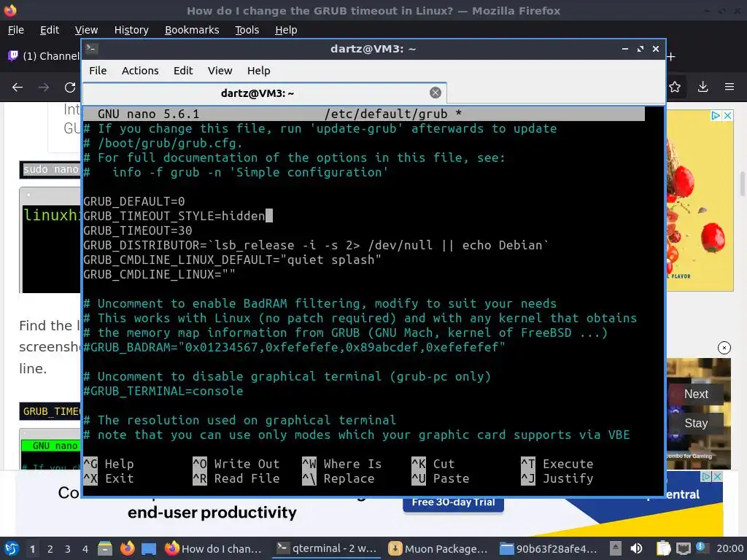Screen dimensions: 747x560
Task: Open Firefox Bookmarks menu
Action: click(192, 30)
